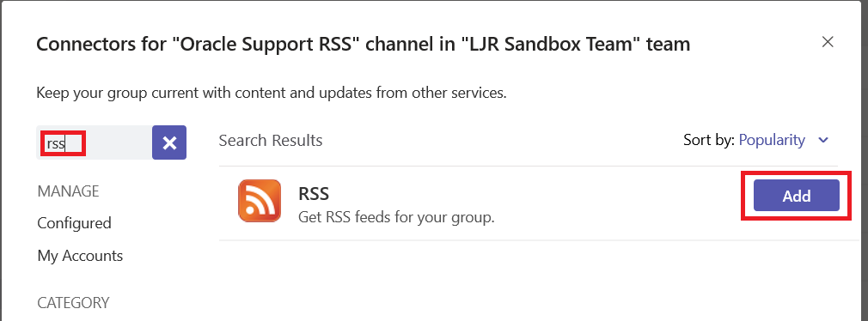Image resolution: width=868 pixels, height=321 pixels.
Task: Open the Popularity sort dropdown
Action: click(x=772, y=141)
